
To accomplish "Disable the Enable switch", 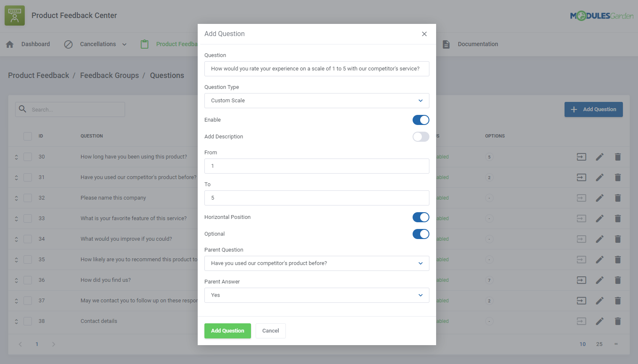I will 421,120.
